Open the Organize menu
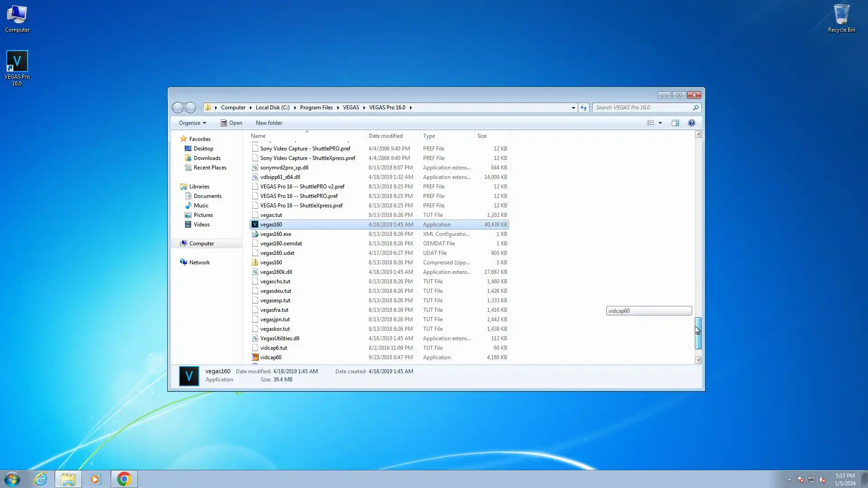Viewport: 868px width, 488px height. (x=192, y=123)
